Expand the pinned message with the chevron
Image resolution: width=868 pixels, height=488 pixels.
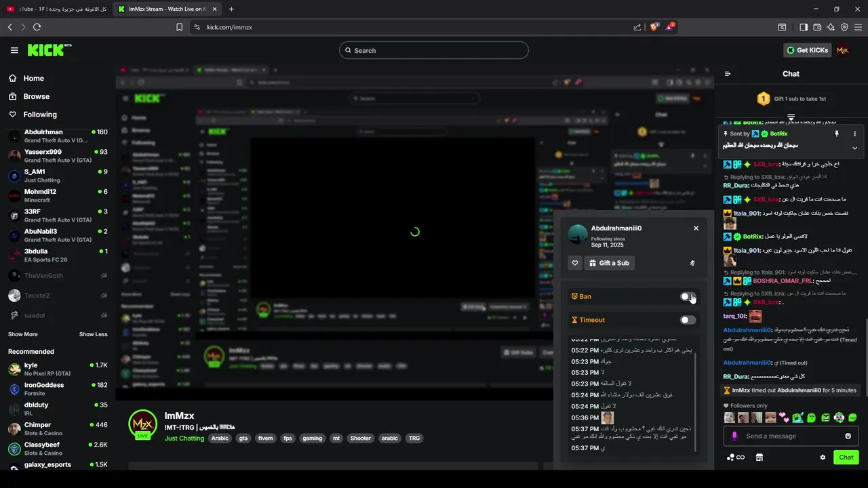[854, 148]
